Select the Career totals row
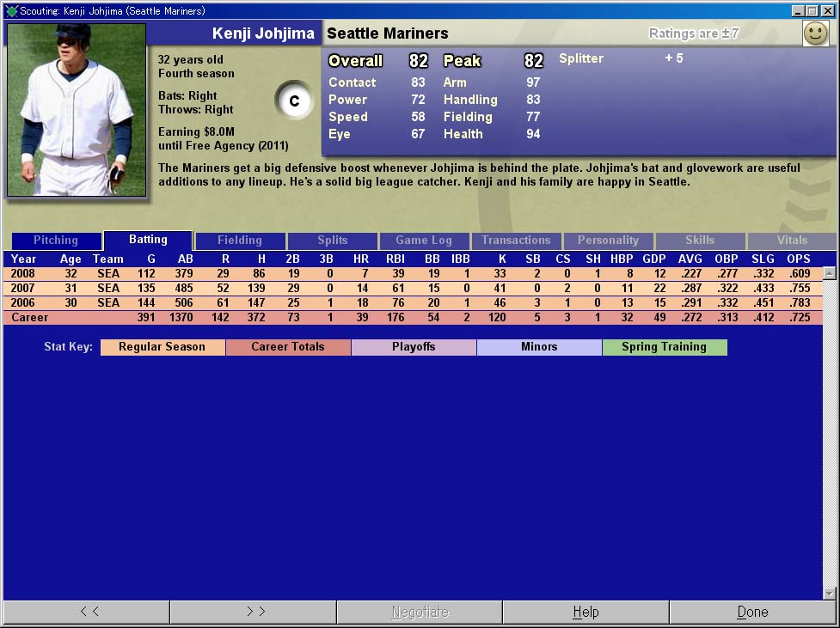 (x=413, y=317)
